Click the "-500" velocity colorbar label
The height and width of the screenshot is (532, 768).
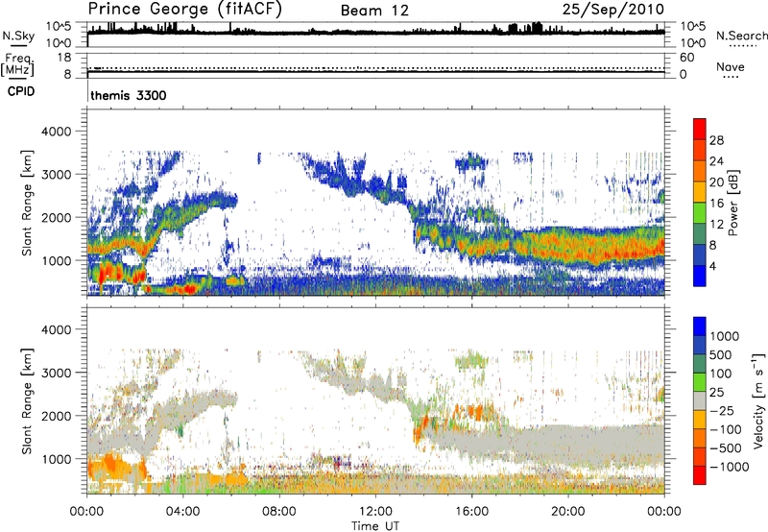pos(726,448)
